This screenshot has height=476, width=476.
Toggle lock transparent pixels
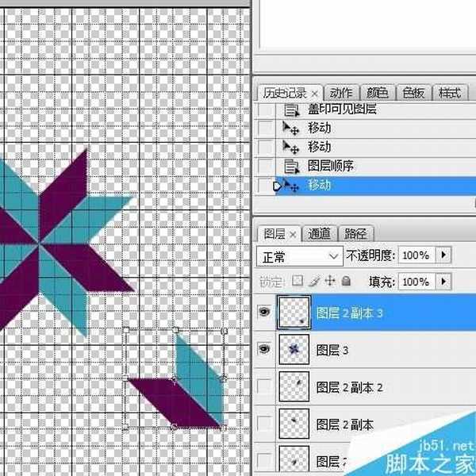(297, 281)
